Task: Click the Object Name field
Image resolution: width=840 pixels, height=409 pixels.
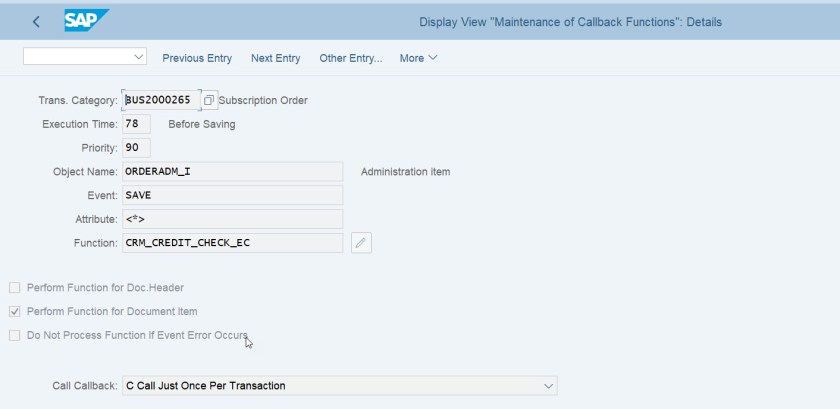Action: click(232, 172)
